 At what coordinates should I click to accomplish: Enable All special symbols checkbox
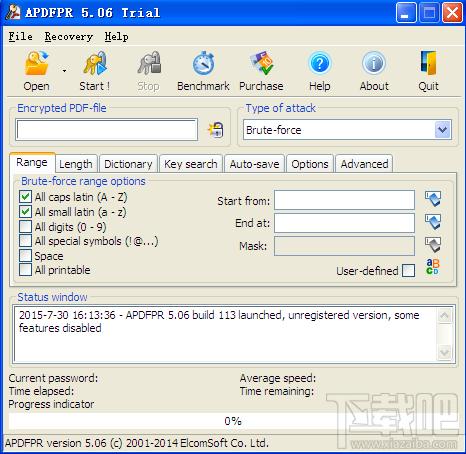pos(25,240)
